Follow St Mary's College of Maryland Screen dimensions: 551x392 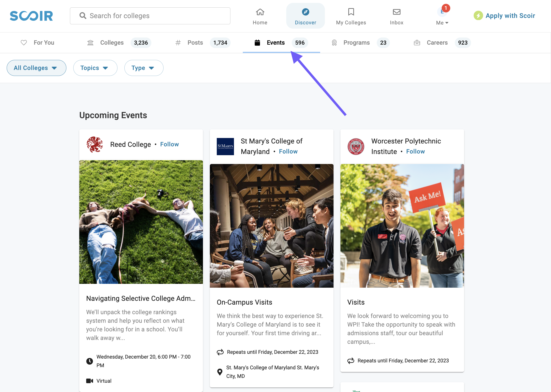pyautogui.click(x=288, y=151)
